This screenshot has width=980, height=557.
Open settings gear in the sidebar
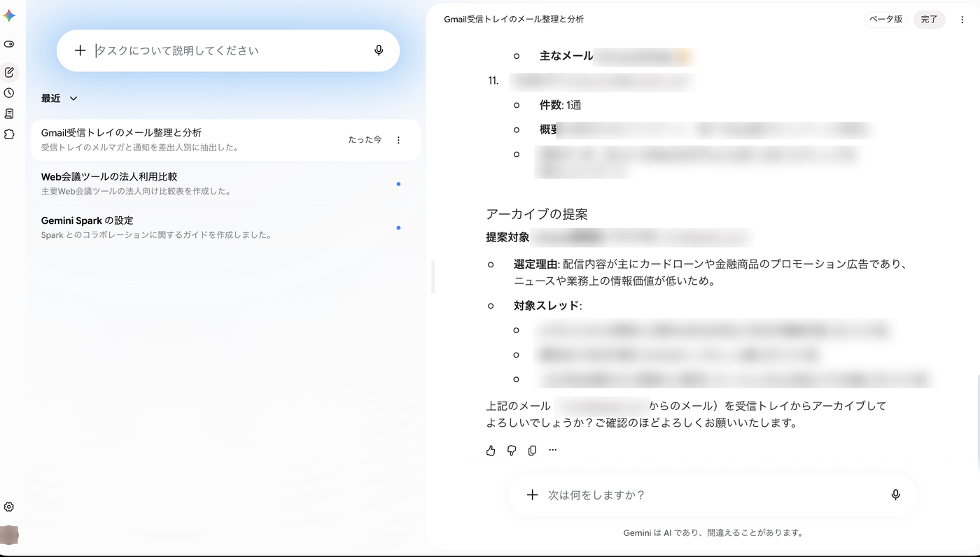(x=9, y=507)
